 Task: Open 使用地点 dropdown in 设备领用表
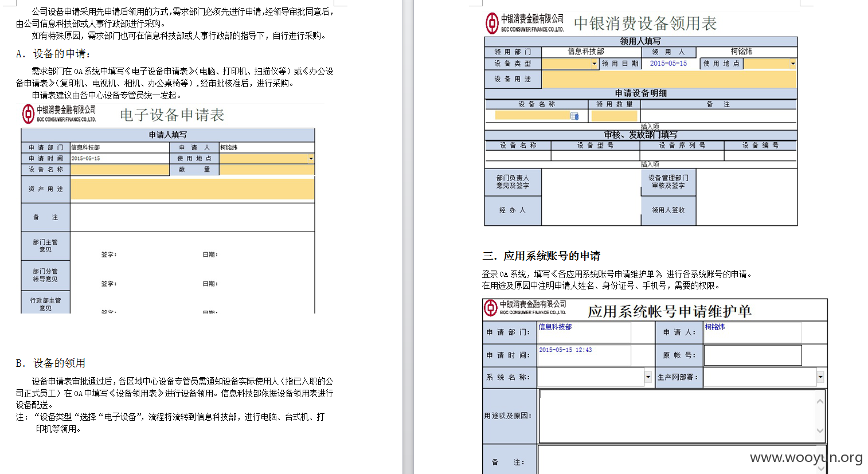coord(793,64)
